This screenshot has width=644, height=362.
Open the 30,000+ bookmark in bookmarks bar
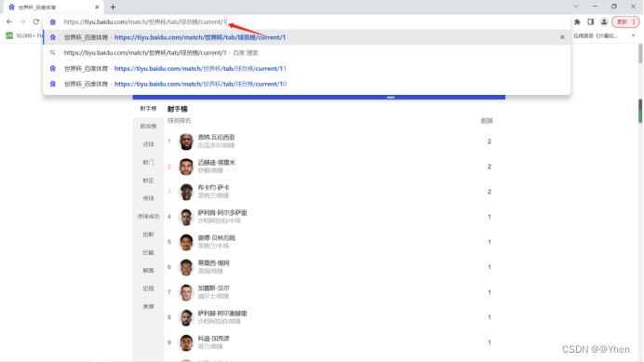[x=23, y=35]
